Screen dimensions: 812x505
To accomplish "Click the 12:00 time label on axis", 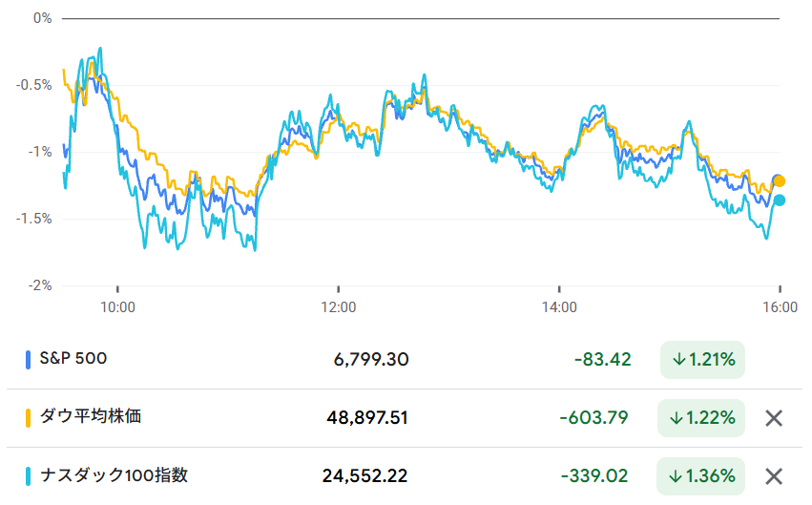I will pos(339,307).
